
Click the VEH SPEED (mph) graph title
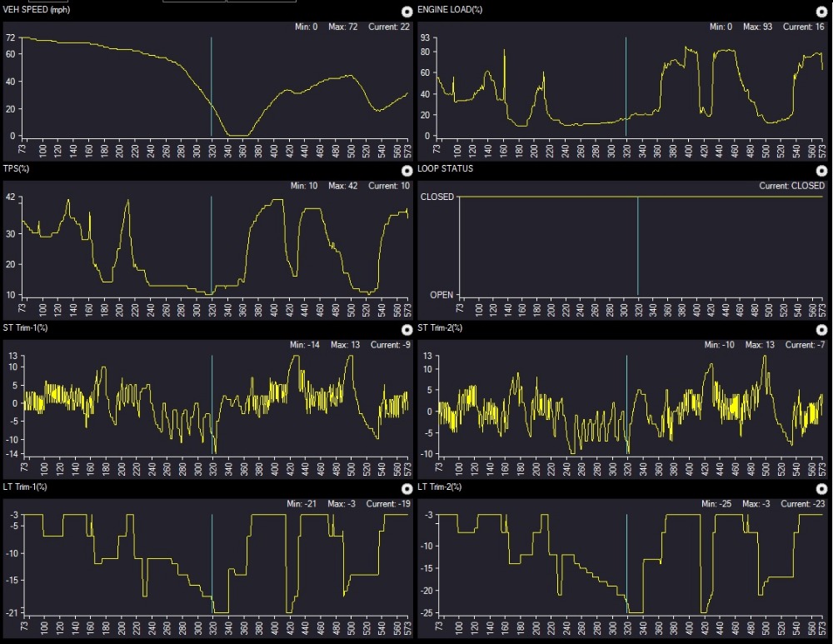[x=37, y=9]
